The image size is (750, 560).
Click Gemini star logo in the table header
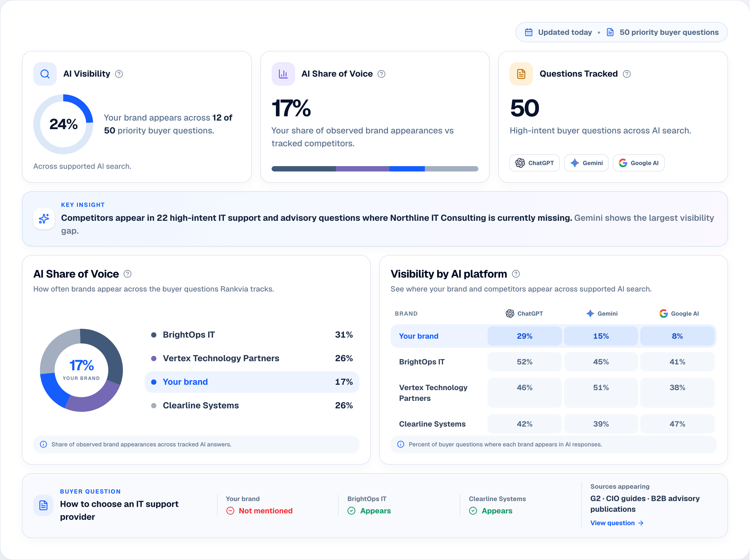590,313
